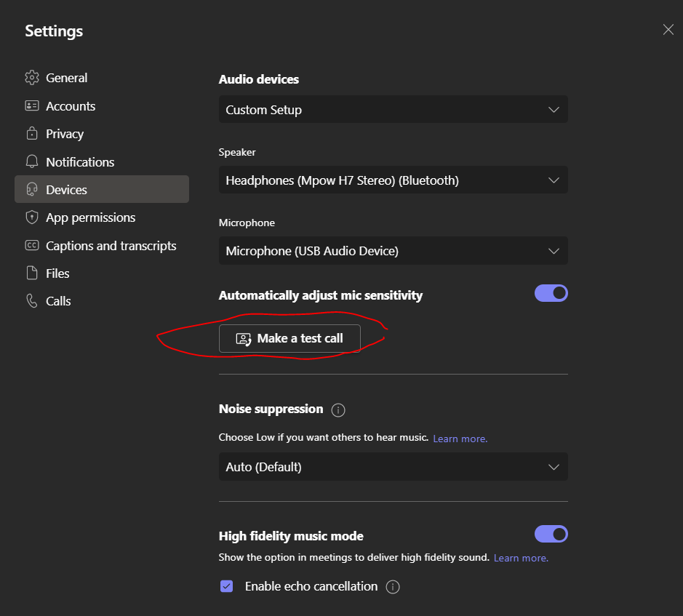Expand the Speaker device dropdown
Viewport: 683px width, 616px height.
[393, 180]
